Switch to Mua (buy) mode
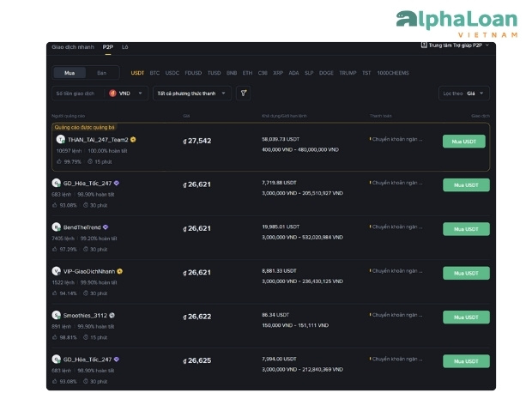Screen dimensions: 532x399 pyautogui.click(x=70, y=73)
